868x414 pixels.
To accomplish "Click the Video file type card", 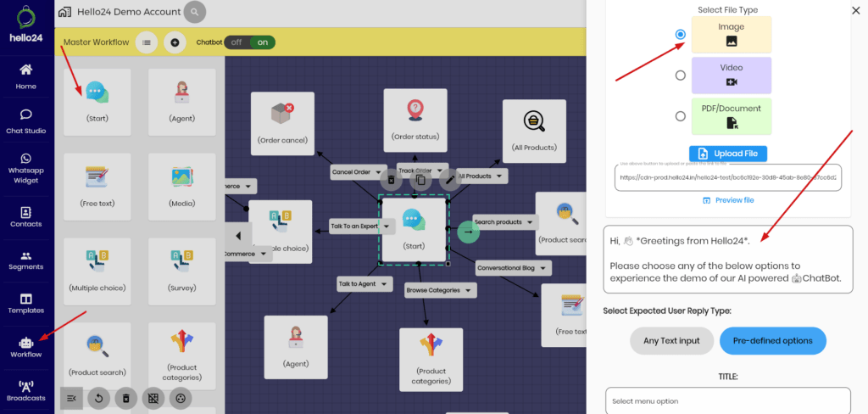I will point(732,76).
